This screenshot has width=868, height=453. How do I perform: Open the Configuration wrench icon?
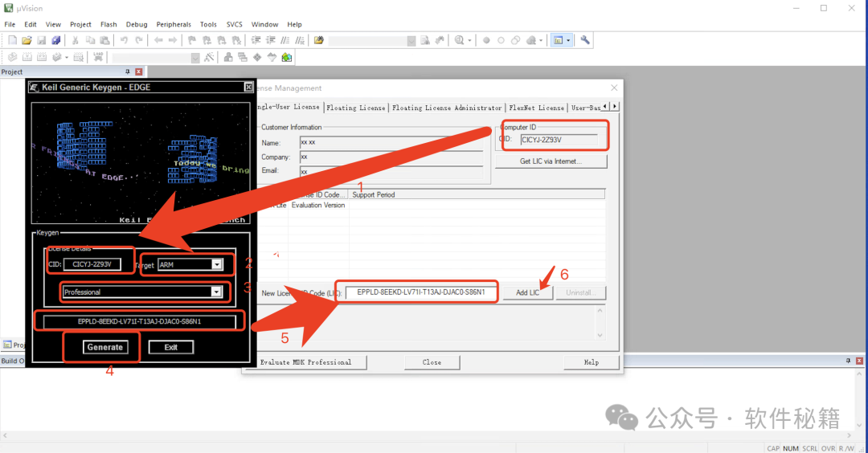(x=585, y=40)
